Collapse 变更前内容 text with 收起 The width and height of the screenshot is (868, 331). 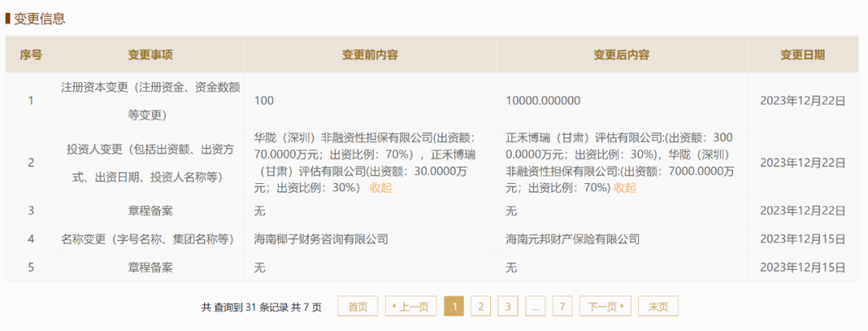click(x=381, y=188)
